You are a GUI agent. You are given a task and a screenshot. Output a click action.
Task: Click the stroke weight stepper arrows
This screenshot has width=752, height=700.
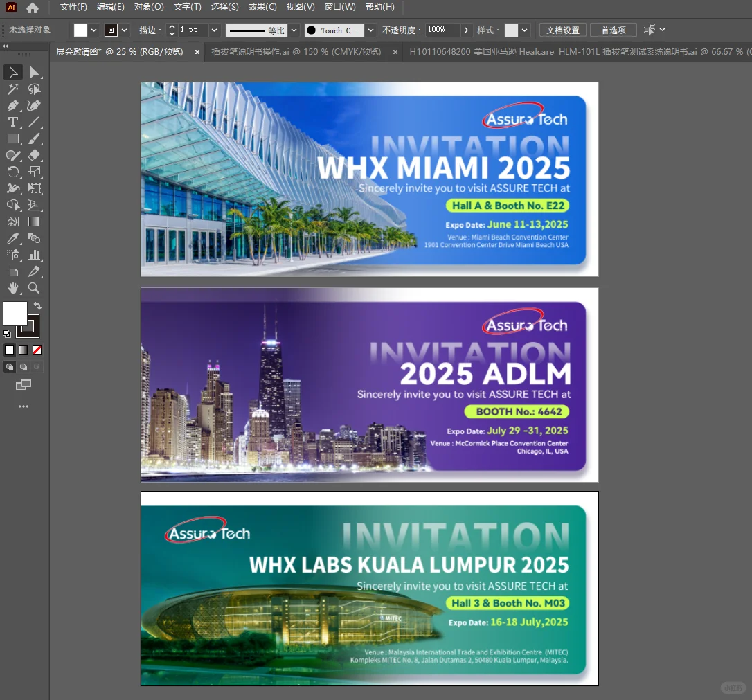(172, 30)
